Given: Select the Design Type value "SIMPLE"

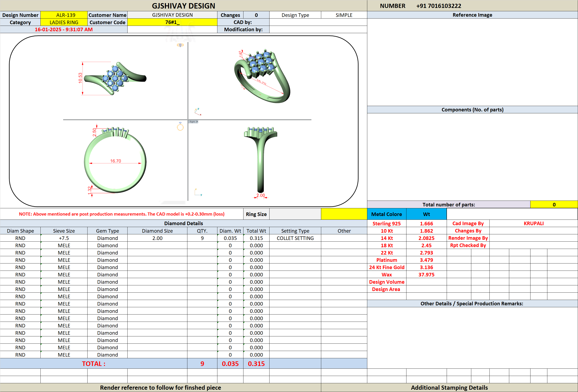Looking at the screenshot, I should (344, 15).
